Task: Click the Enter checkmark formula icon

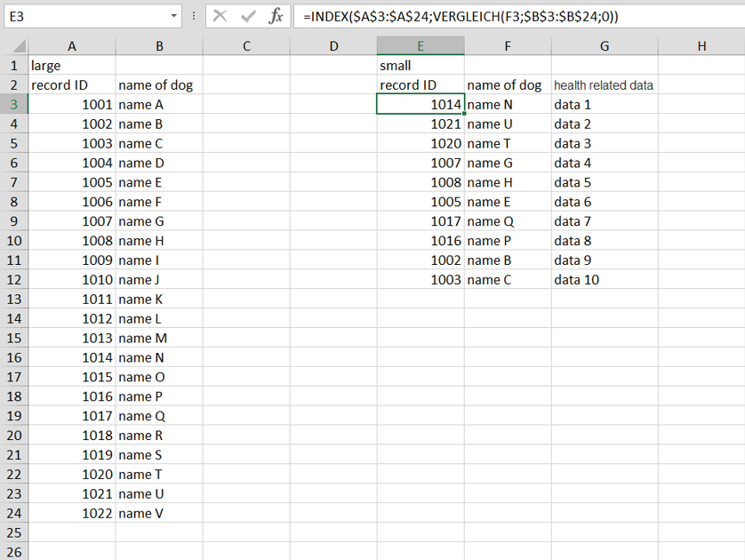Action: 248,17
